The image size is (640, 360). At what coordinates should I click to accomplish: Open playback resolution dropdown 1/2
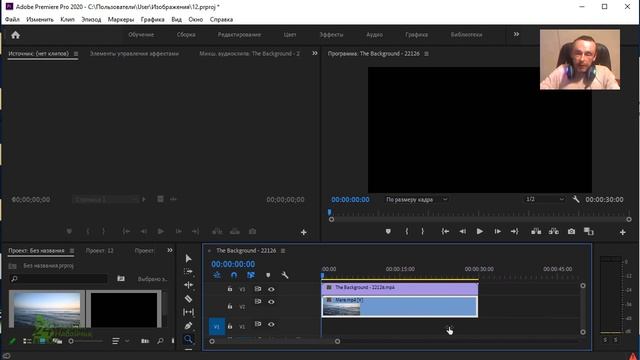click(544, 199)
